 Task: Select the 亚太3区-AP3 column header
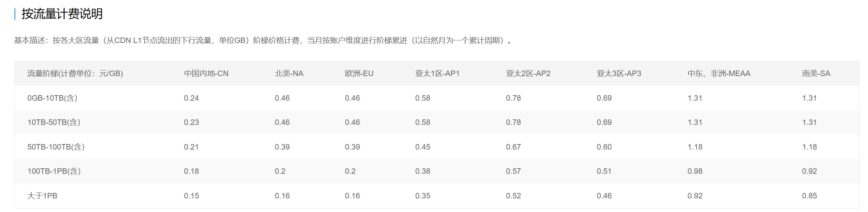[619, 73]
